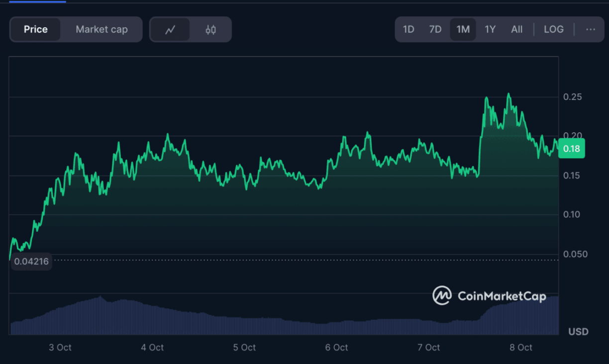Image resolution: width=609 pixels, height=364 pixels.
Task: Toggle the chart to Market cap view
Action: [x=101, y=29]
